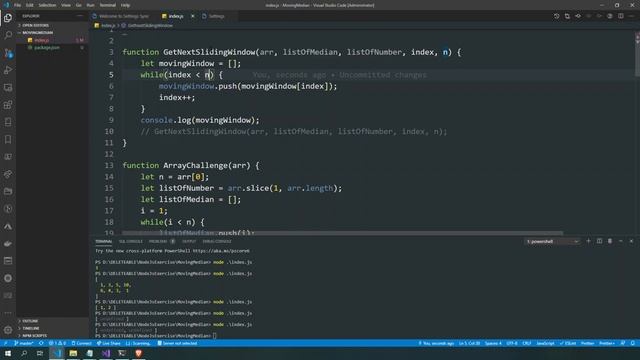
Task: Open the bookmarks icon in activity bar
Action: (x=8, y=140)
